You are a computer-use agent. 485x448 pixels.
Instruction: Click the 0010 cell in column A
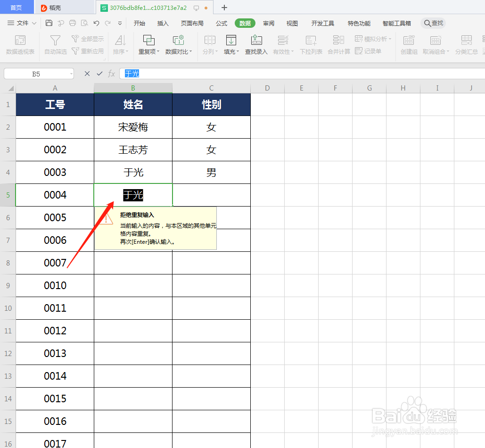[x=55, y=286]
